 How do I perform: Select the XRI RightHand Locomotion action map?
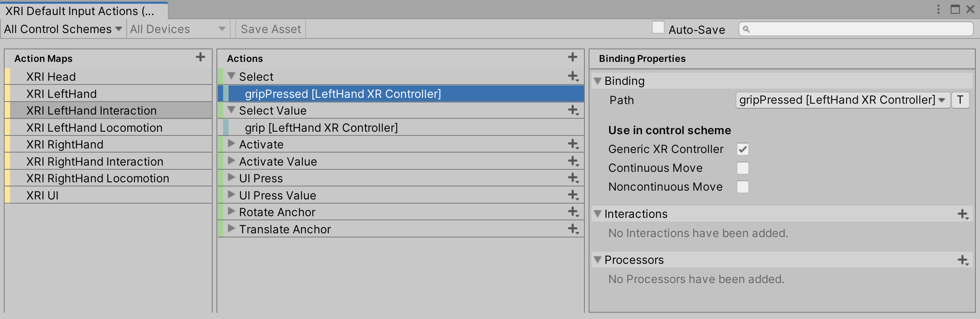[x=98, y=178]
